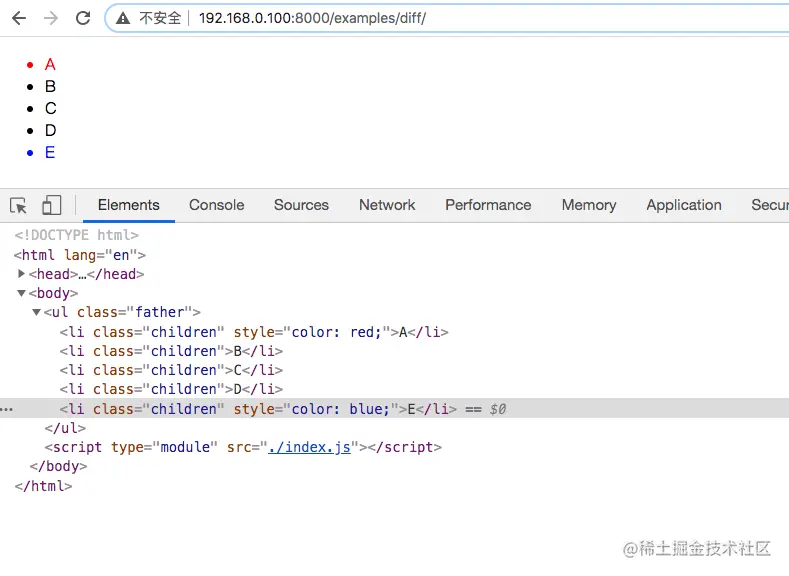Go back with the browser back arrow
This screenshot has height=576, width=789.
pos(19,18)
